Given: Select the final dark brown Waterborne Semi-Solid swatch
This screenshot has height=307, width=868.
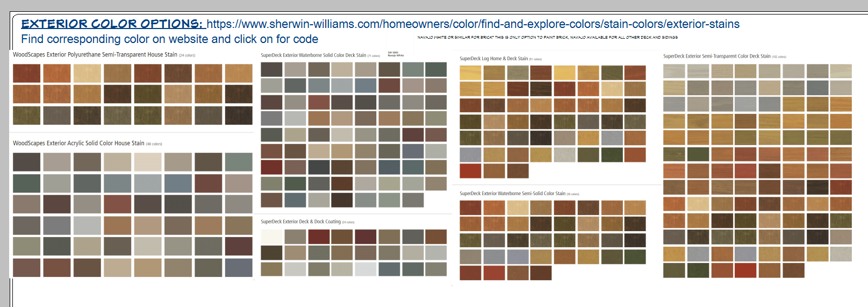Looking at the screenshot, I should pyautogui.click(x=541, y=273).
